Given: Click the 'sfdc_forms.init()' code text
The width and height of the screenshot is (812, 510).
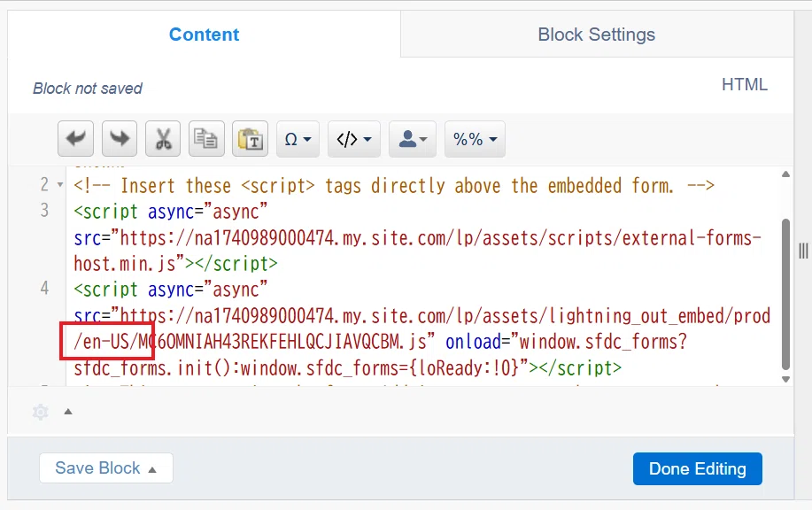Looking at the screenshot, I should tap(154, 367).
